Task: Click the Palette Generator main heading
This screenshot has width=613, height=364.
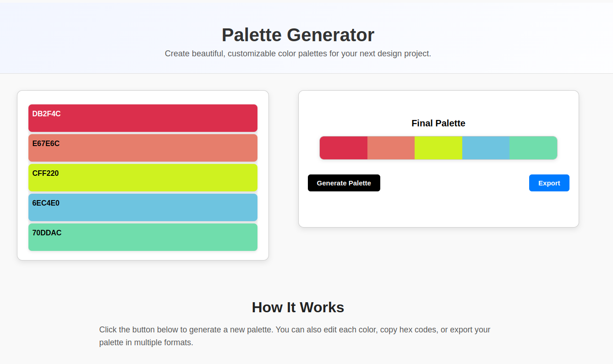Action: point(298,35)
